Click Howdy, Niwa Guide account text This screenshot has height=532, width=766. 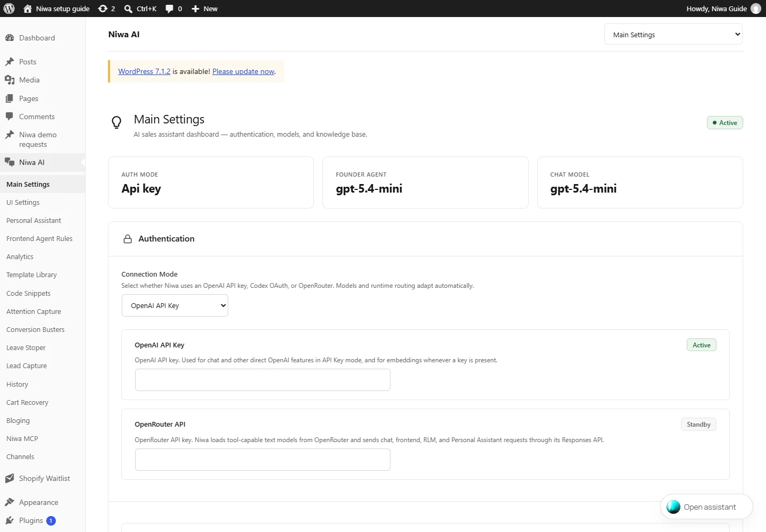tap(717, 9)
